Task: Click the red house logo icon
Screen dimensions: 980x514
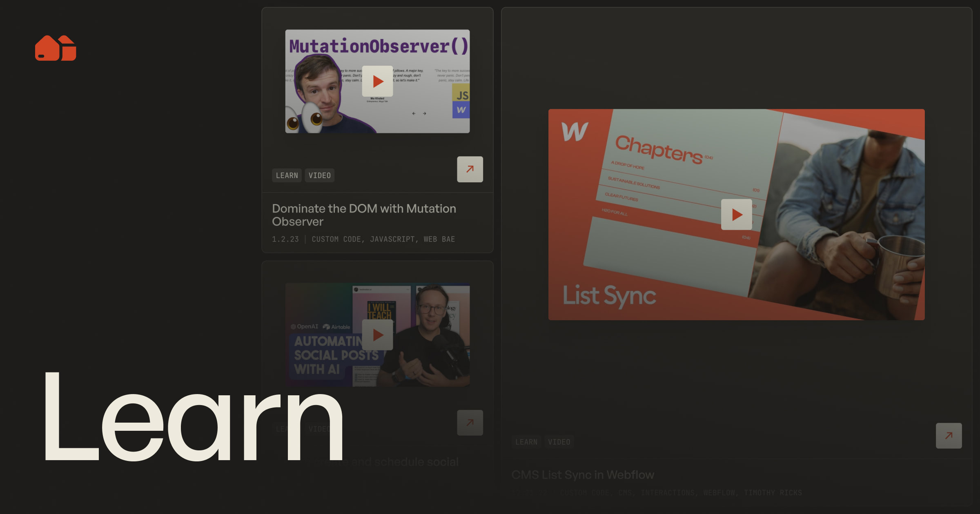Action: pos(56,48)
